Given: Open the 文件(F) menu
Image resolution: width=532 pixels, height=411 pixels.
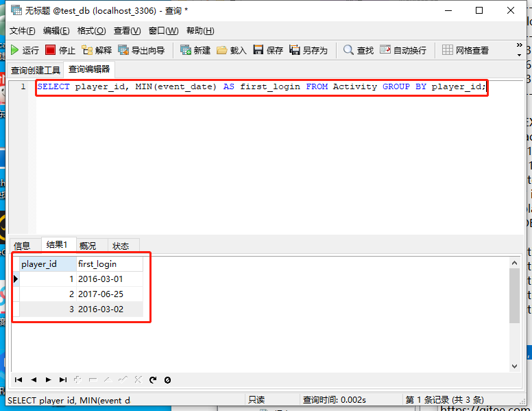Looking at the screenshot, I should (22, 31).
